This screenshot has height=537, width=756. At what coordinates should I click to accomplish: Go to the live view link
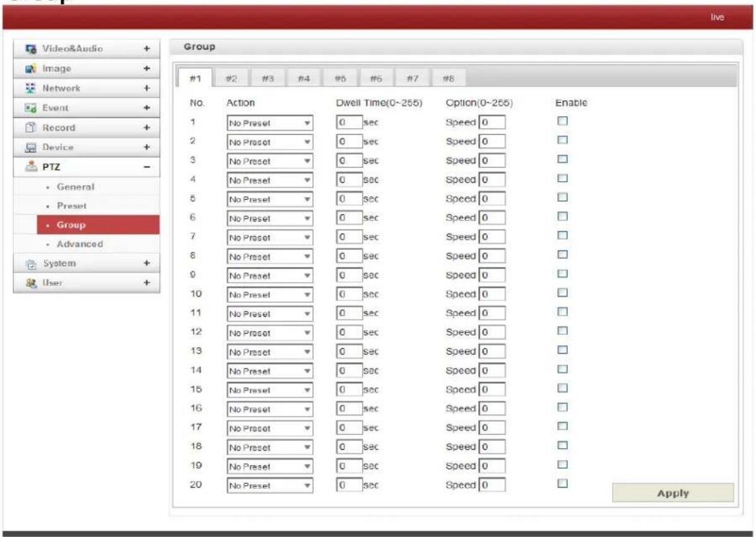pyautogui.click(x=718, y=17)
